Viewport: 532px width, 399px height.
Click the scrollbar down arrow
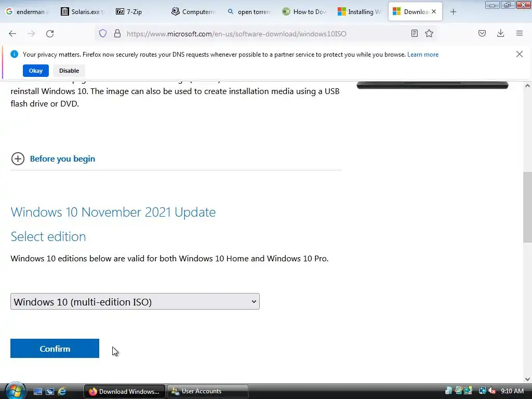527,379
